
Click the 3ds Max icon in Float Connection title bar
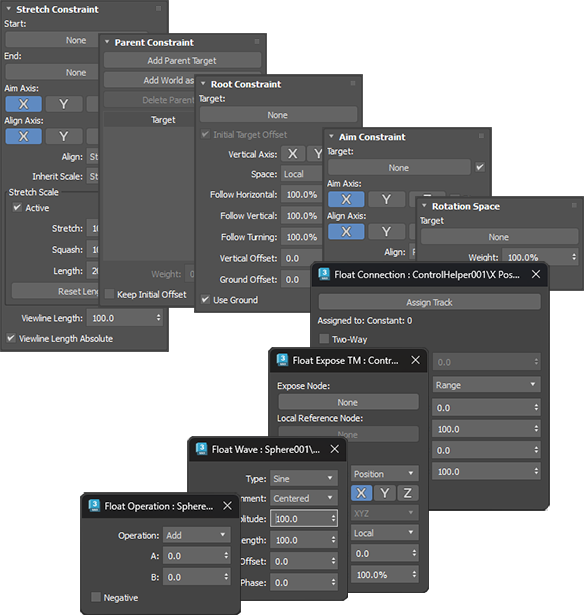[324, 274]
